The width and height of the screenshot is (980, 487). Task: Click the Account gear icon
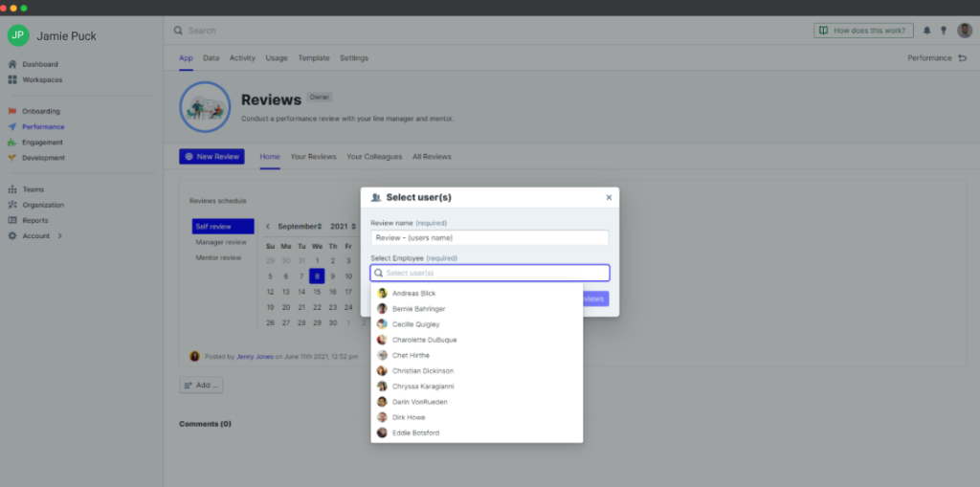(x=12, y=236)
